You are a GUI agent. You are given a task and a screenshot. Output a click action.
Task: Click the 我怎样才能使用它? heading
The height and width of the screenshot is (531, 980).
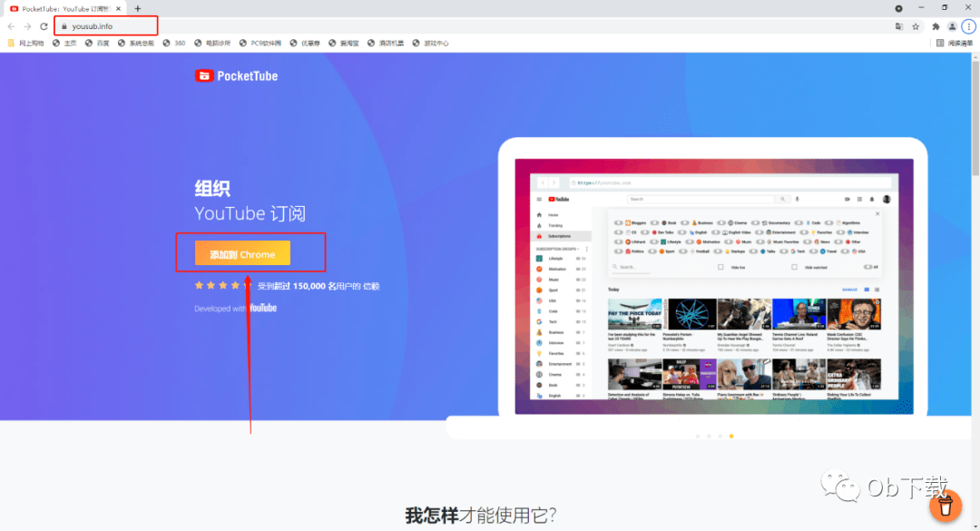[x=480, y=516]
